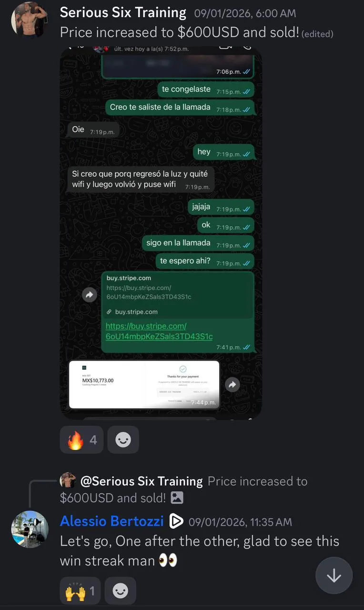The image size is (364, 610).
Task: Click the forward arrow beside the payment receipt
Action: (x=232, y=385)
